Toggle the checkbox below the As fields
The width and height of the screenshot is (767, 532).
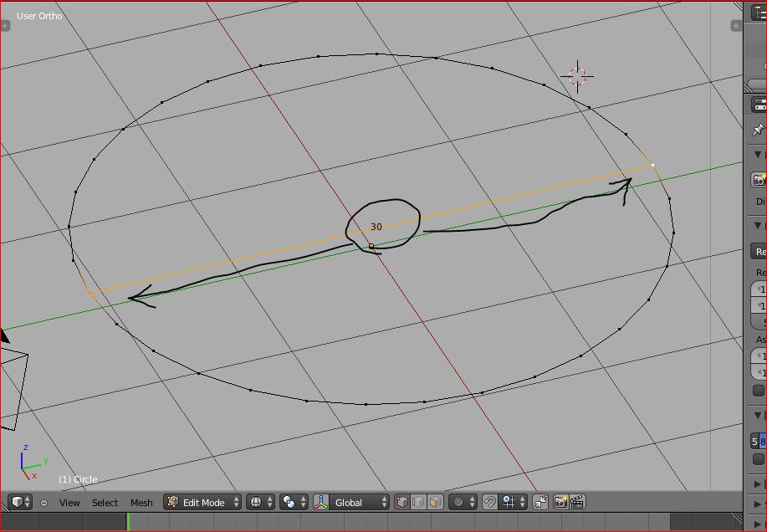(758, 391)
